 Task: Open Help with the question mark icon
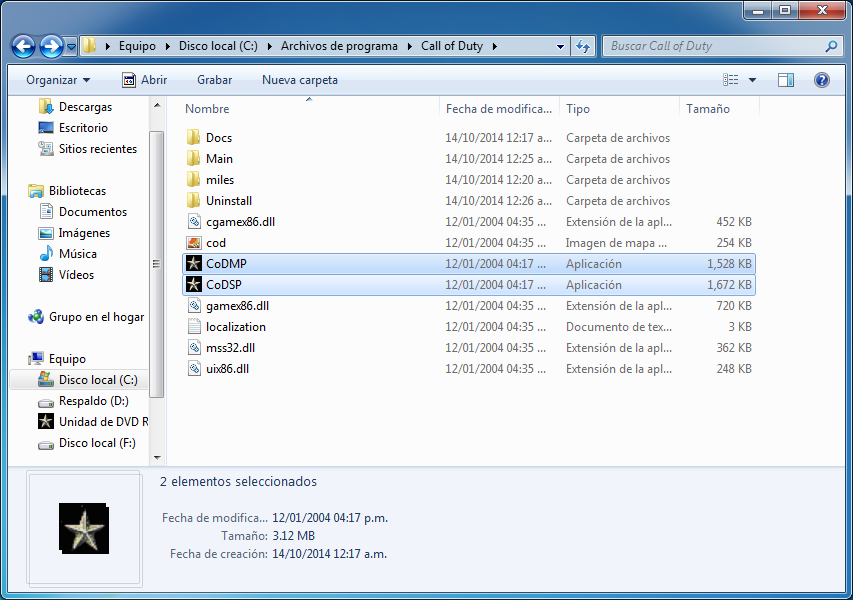[x=821, y=80]
